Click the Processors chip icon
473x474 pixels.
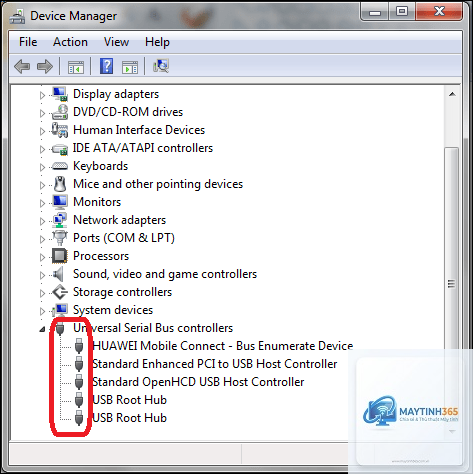(60, 256)
